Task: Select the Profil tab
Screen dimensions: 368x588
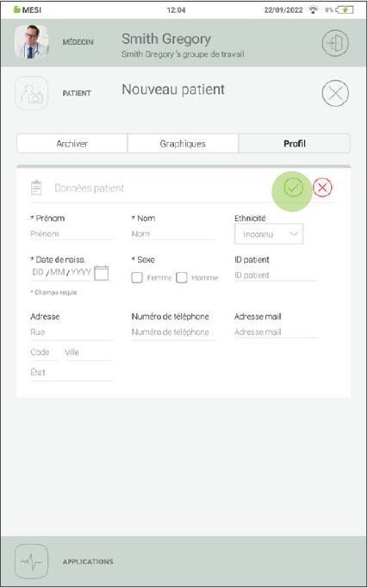Action: click(295, 144)
